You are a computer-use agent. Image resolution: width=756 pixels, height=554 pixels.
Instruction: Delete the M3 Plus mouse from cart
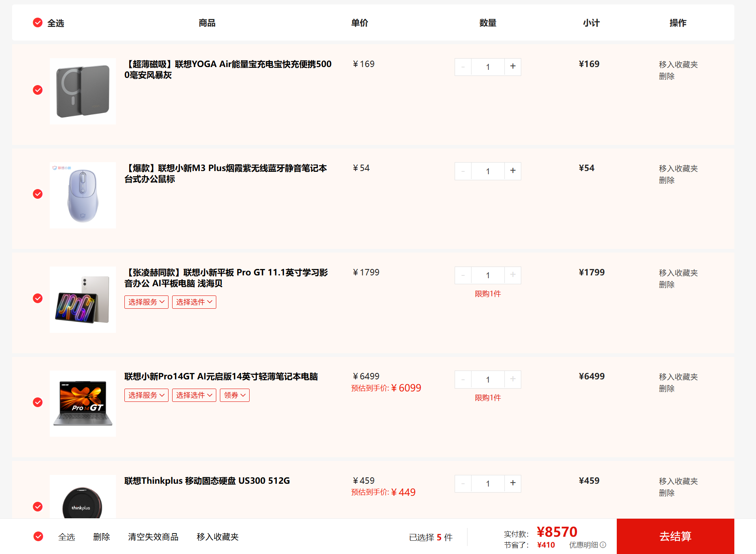(x=667, y=180)
